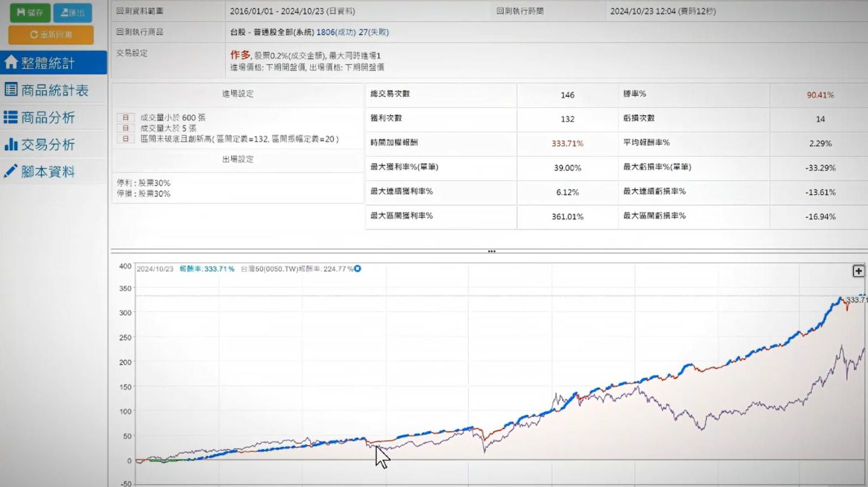Toggle the 成交量小於 600 張 condition box

point(125,117)
